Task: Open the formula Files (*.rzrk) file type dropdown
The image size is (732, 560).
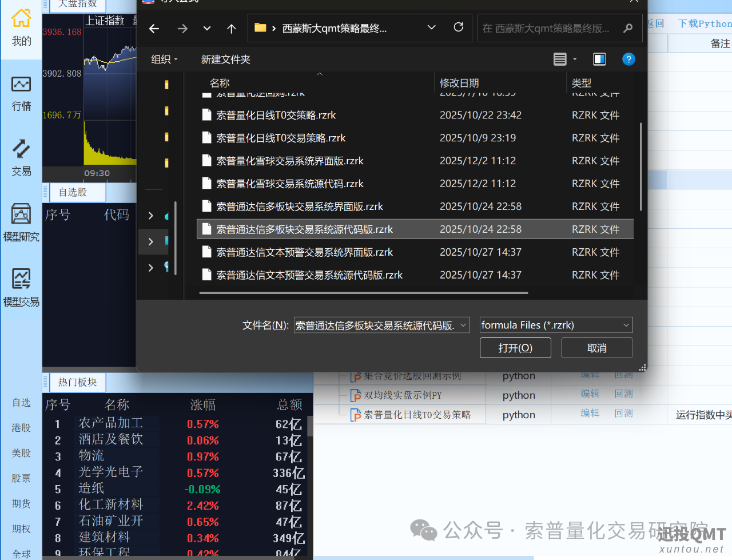Action: coord(556,325)
